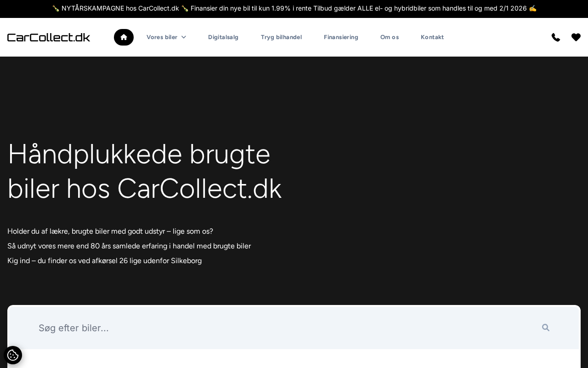The image size is (588, 368).
Task: Expand the Vores biler chevron
Action: pyautogui.click(x=184, y=37)
